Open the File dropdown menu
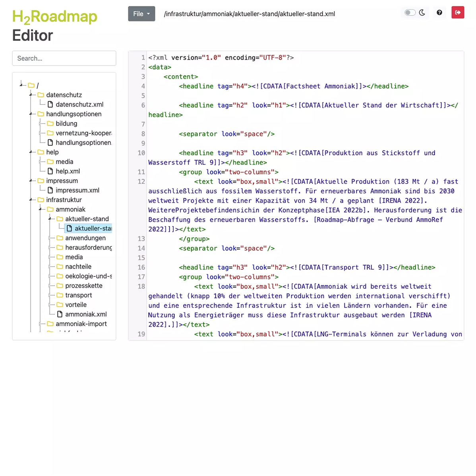 coord(141,14)
